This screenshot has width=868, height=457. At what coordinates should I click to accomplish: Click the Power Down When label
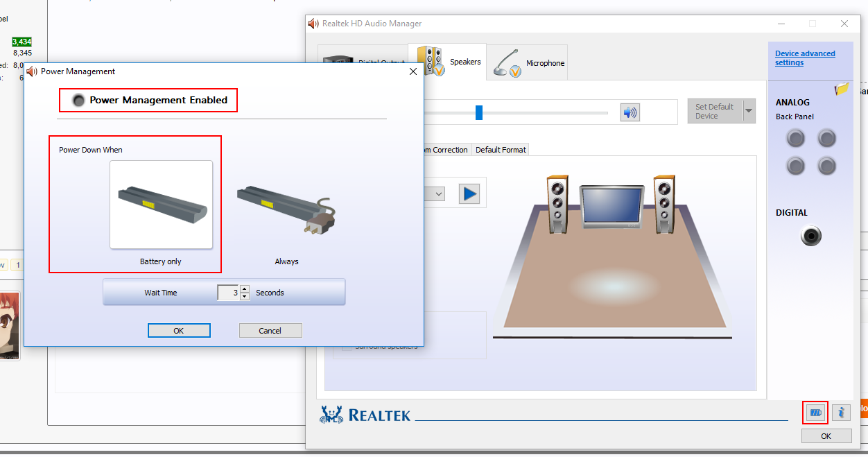91,150
